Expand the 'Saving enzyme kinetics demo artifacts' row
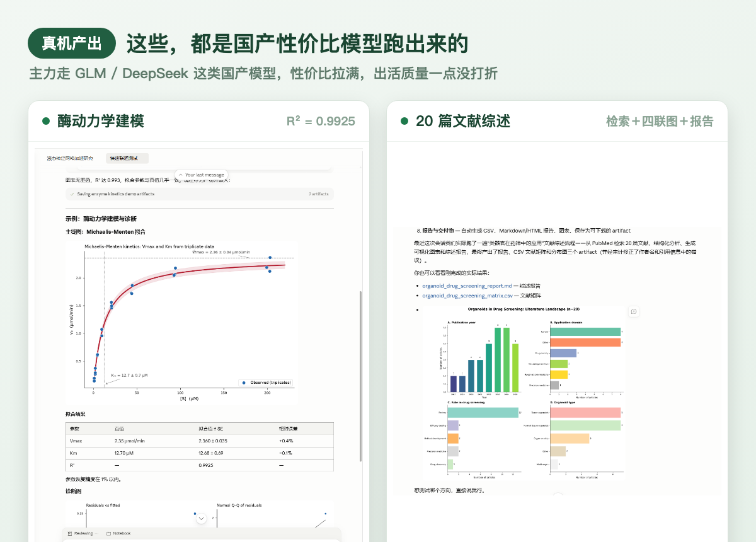This screenshot has width=756, height=542. [x=199, y=194]
